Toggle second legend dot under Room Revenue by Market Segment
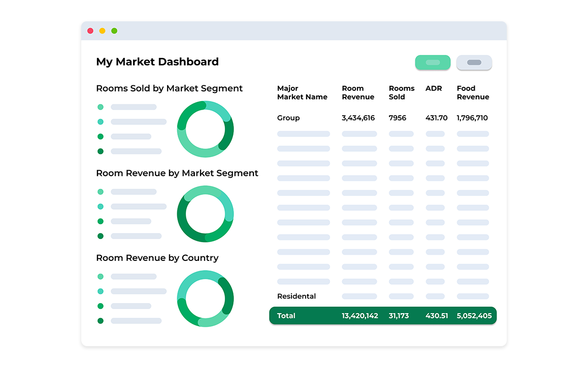This screenshot has height=367, width=588. pos(101,207)
